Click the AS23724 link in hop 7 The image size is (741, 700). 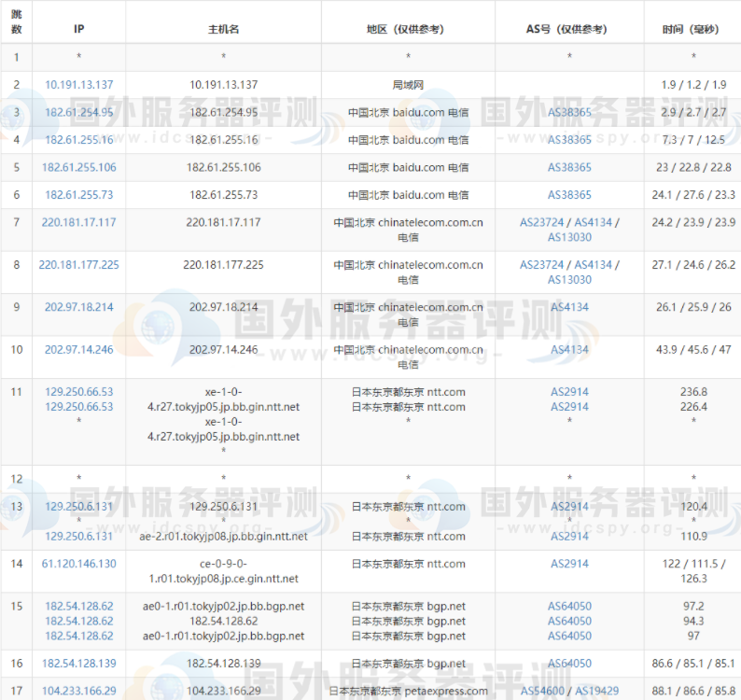pos(543,223)
